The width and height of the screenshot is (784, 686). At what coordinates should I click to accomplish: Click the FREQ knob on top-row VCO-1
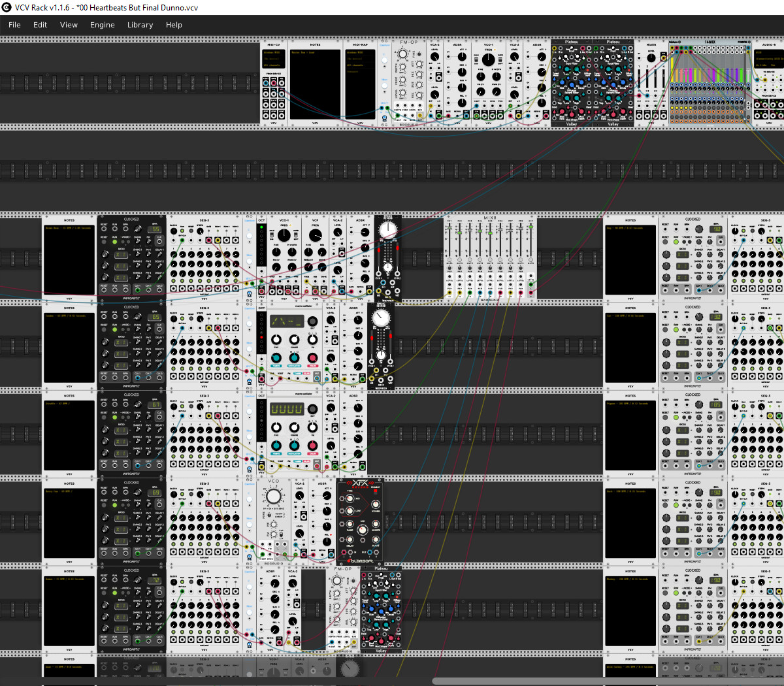click(x=488, y=59)
